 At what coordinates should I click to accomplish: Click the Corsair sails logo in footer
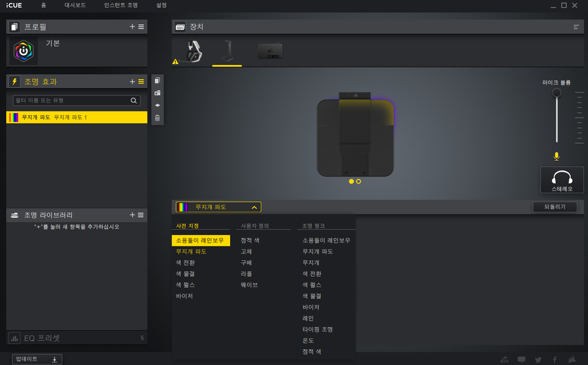tap(572, 360)
